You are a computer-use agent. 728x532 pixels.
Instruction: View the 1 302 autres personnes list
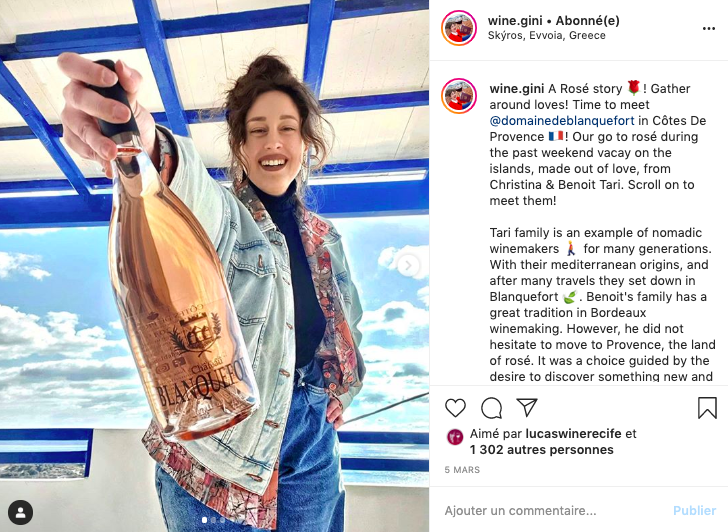[541, 449]
